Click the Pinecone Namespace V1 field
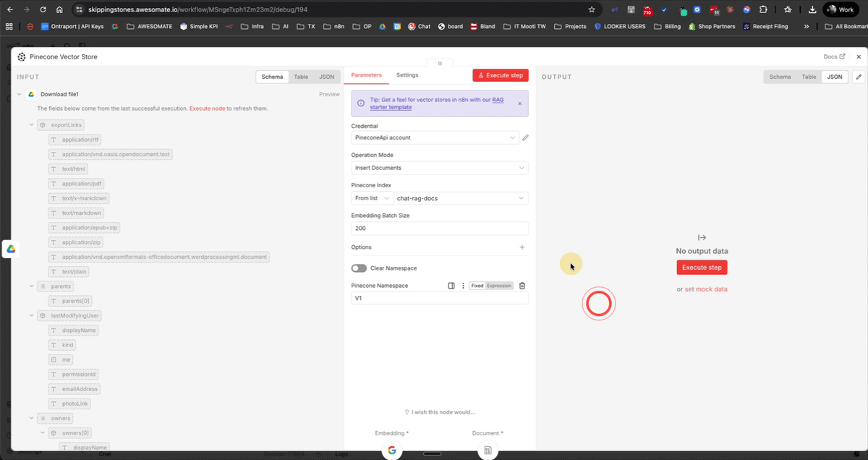 coord(440,298)
